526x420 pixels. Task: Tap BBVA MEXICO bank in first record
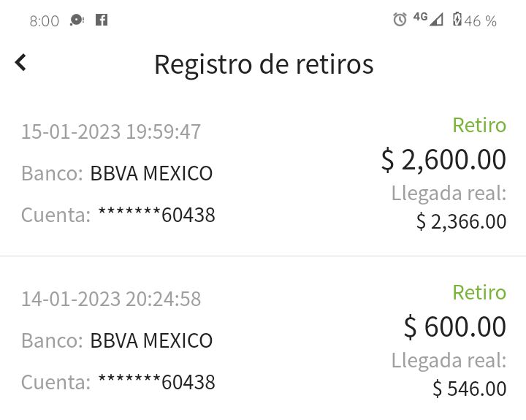[151, 173]
